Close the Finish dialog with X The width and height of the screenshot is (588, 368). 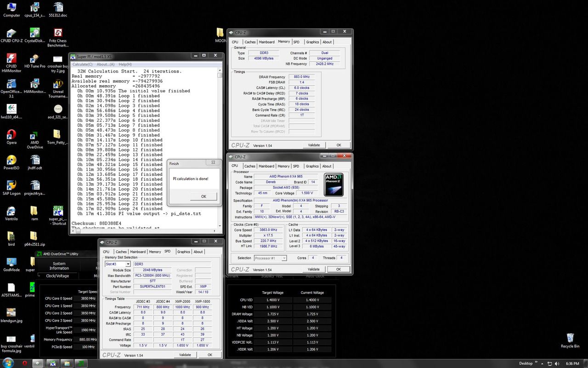[214, 162]
